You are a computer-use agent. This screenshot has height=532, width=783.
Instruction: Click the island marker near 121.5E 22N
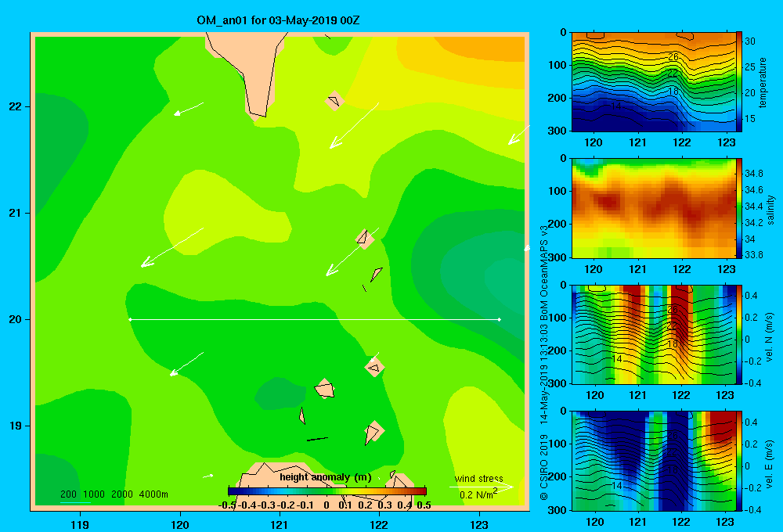tap(334, 101)
